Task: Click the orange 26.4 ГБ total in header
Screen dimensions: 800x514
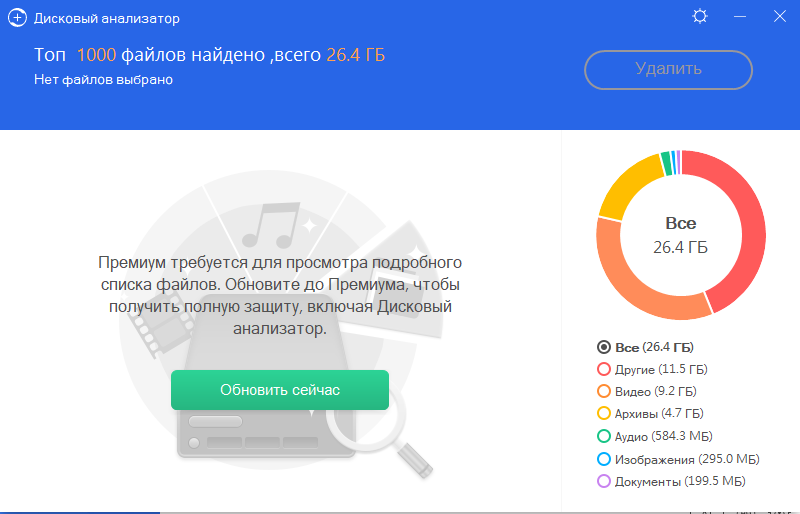Action: click(356, 55)
